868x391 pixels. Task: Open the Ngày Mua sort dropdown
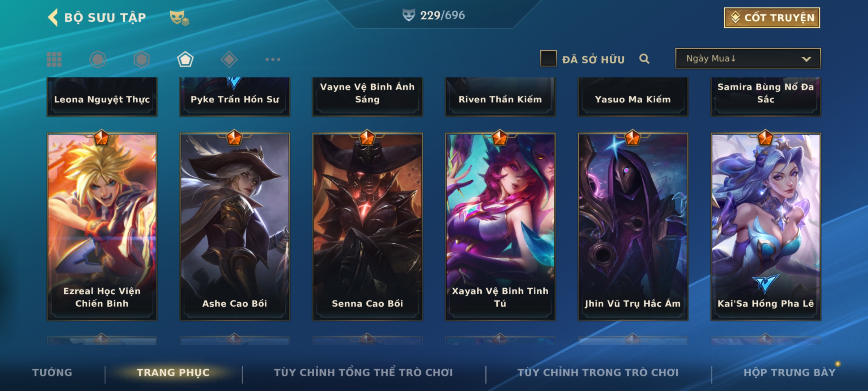click(748, 59)
